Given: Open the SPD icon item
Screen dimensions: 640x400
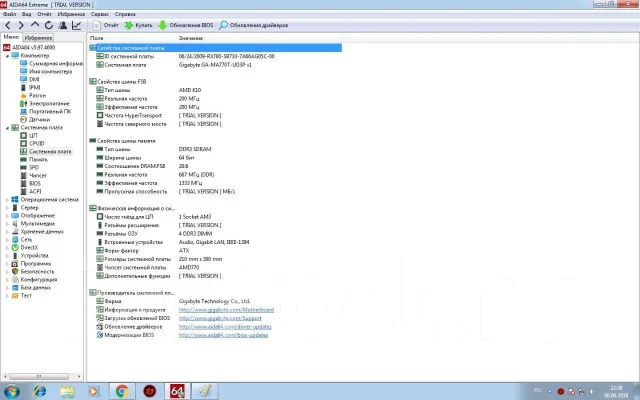Looking at the screenshot, I should 23,168.
